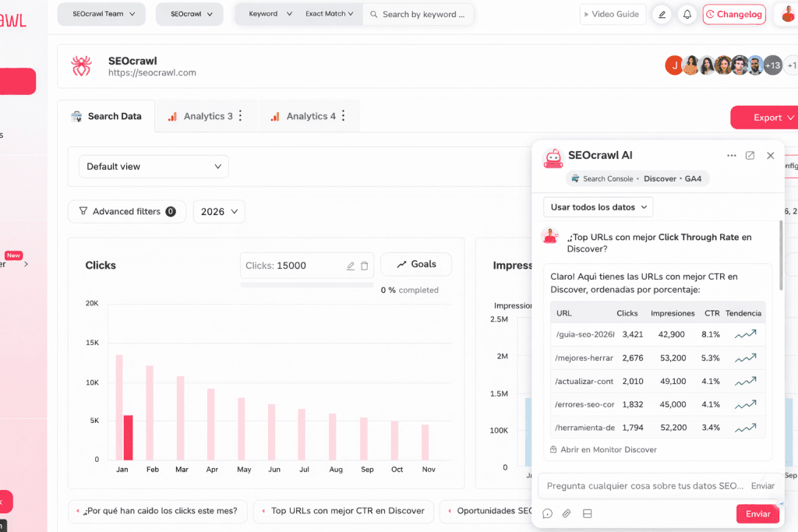Click trend icon for the 3.4% CTR row
This screenshot has height=532, width=798.
[x=746, y=428]
